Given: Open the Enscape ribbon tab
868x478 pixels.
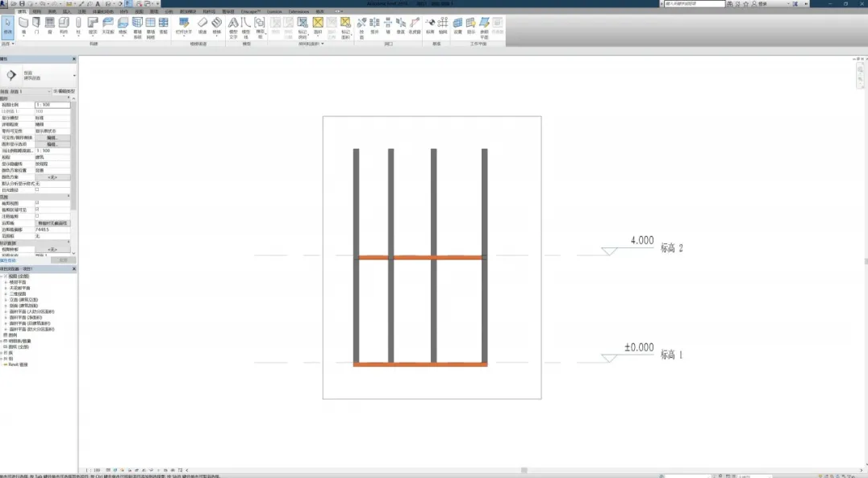Looking at the screenshot, I should (250, 11).
